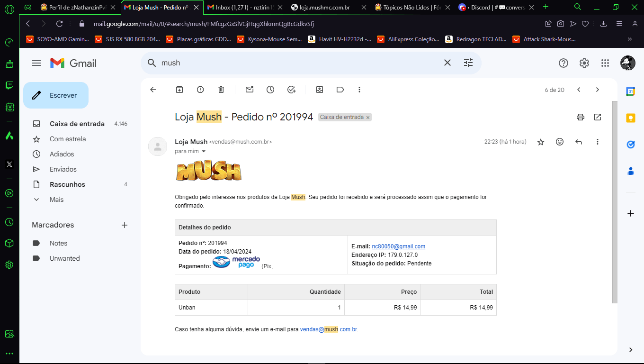
Task: Open Gmail main menu hamburger
Action: [x=36, y=63]
